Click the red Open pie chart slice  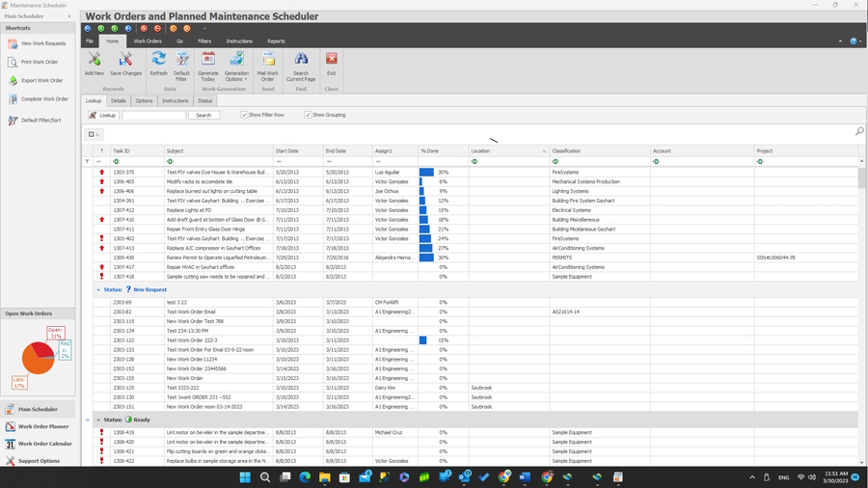[x=44, y=349]
